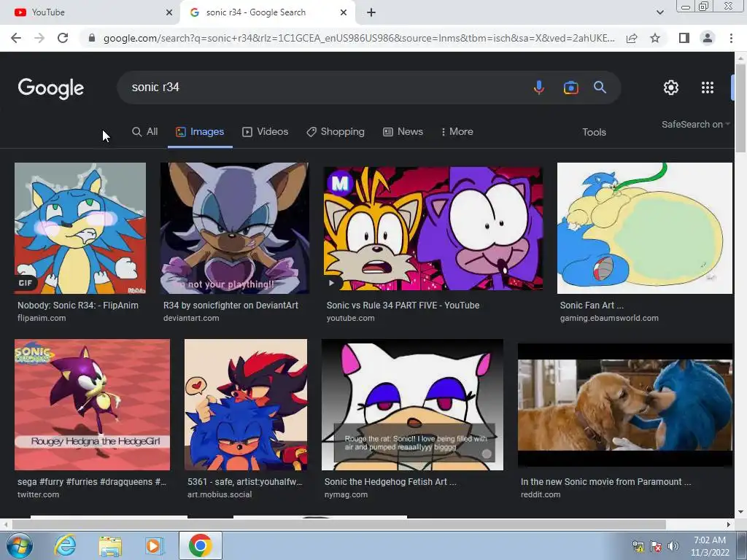
Task: Click the padlock site info icon
Action: 92,38
